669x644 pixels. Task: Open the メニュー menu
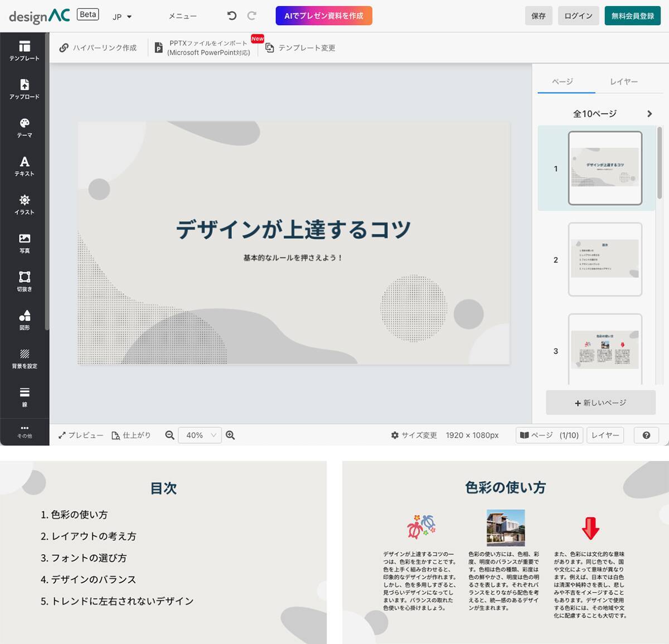tap(183, 16)
